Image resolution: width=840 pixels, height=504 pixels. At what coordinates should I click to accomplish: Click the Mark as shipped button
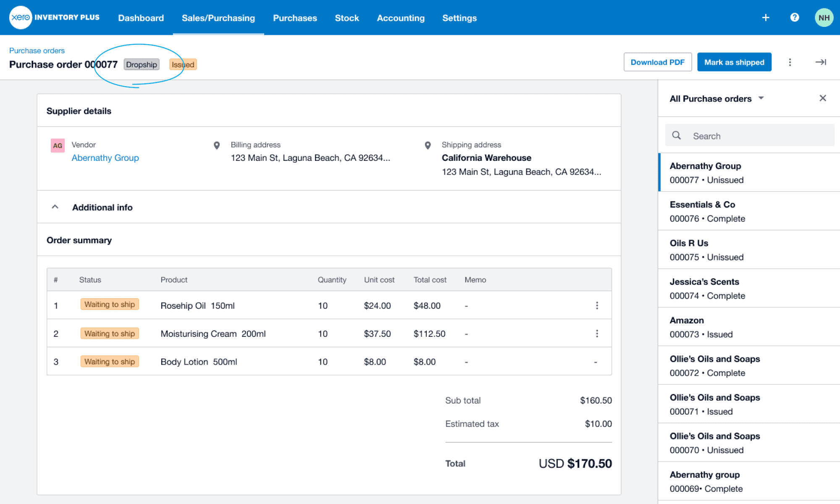coord(734,62)
